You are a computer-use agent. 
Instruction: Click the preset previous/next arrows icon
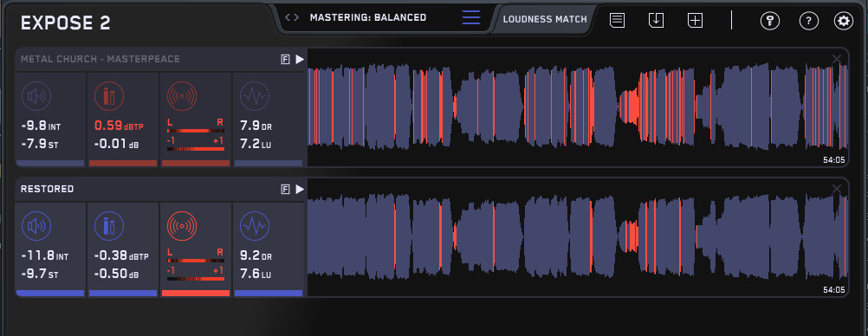tap(292, 17)
